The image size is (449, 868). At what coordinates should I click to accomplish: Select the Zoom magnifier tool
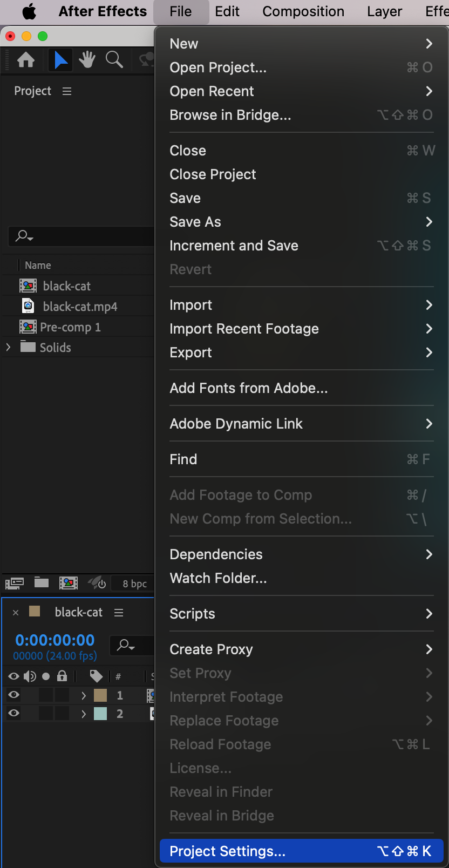[114, 60]
